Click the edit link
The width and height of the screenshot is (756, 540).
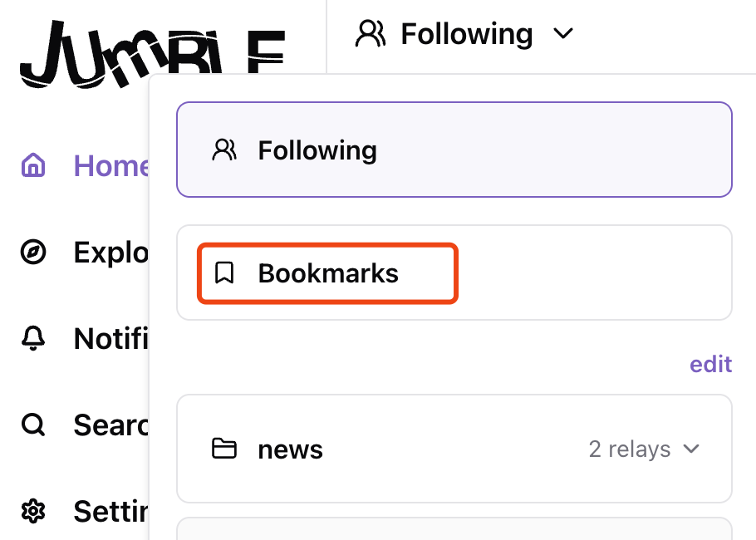point(711,364)
